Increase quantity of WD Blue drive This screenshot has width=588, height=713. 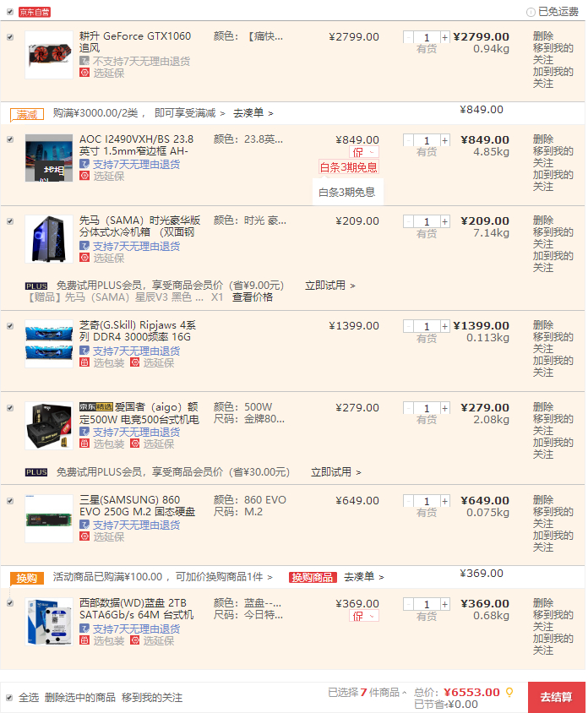(444, 604)
